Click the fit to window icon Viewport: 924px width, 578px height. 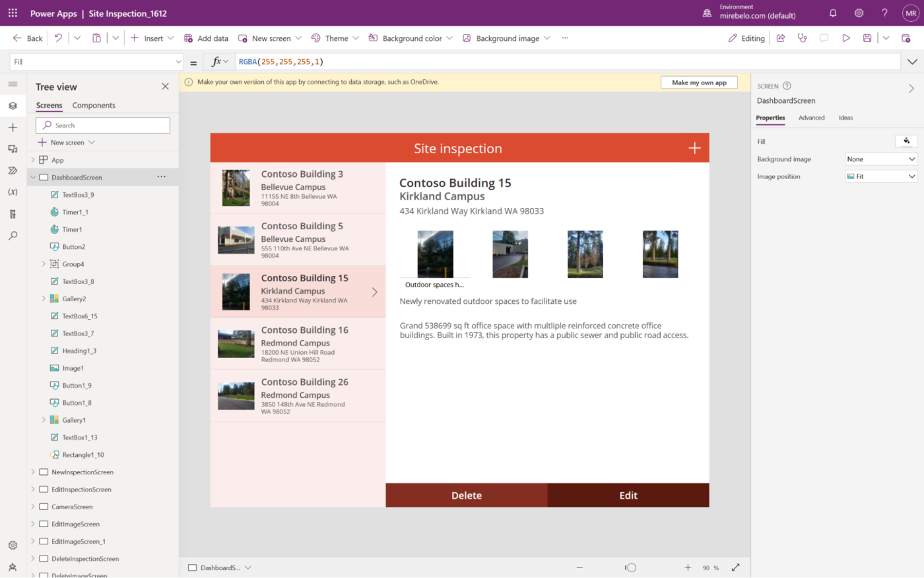point(736,567)
